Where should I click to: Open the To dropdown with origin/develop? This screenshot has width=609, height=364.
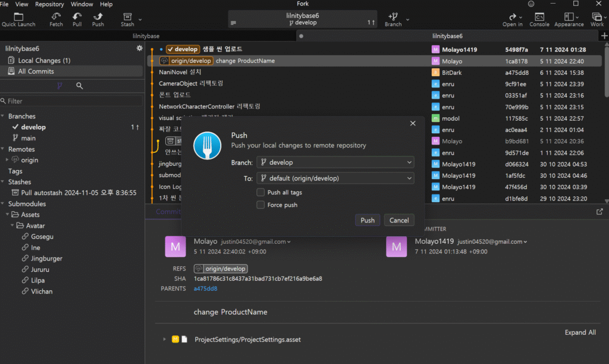coord(335,178)
